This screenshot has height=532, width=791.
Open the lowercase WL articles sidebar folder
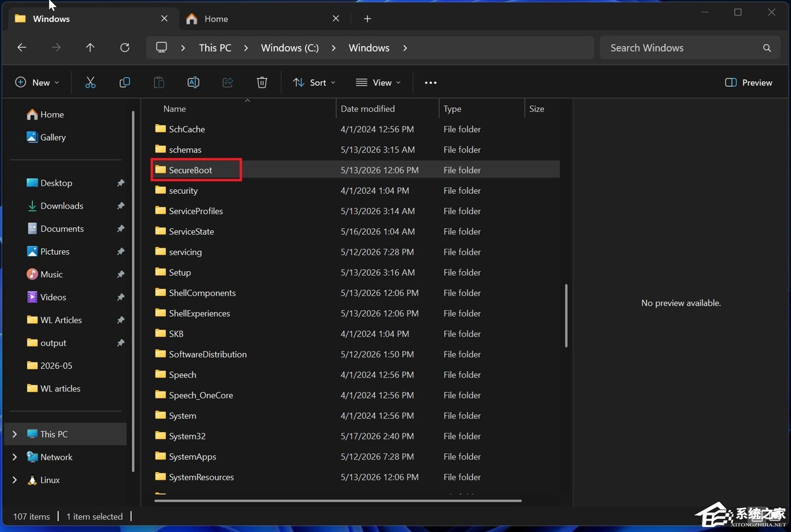click(53, 388)
